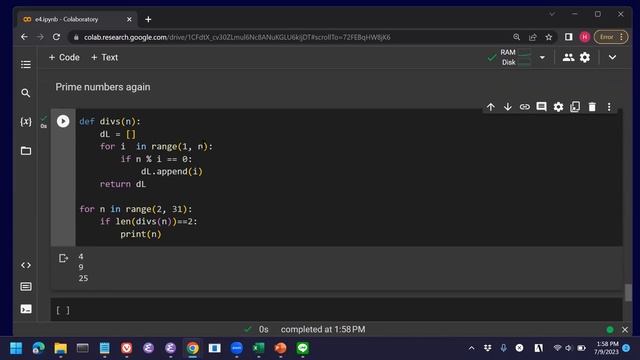Switch to Chrome on the taskbar
This screenshot has height=360, width=640.
[x=193, y=348]
